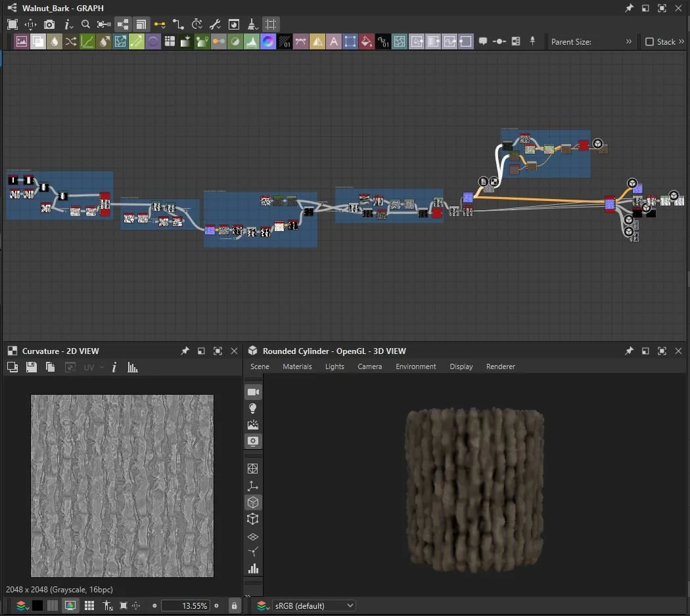The height and width of the screenshot is (616, 690).
Task: Click the save bitmap icon in 2D view
Action: [31, 367]
